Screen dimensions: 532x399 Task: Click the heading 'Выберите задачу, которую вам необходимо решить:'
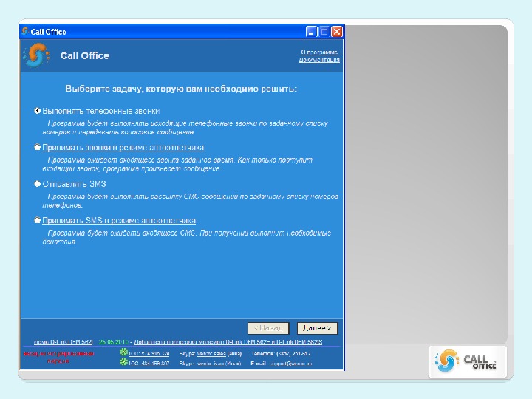(181, 89)
